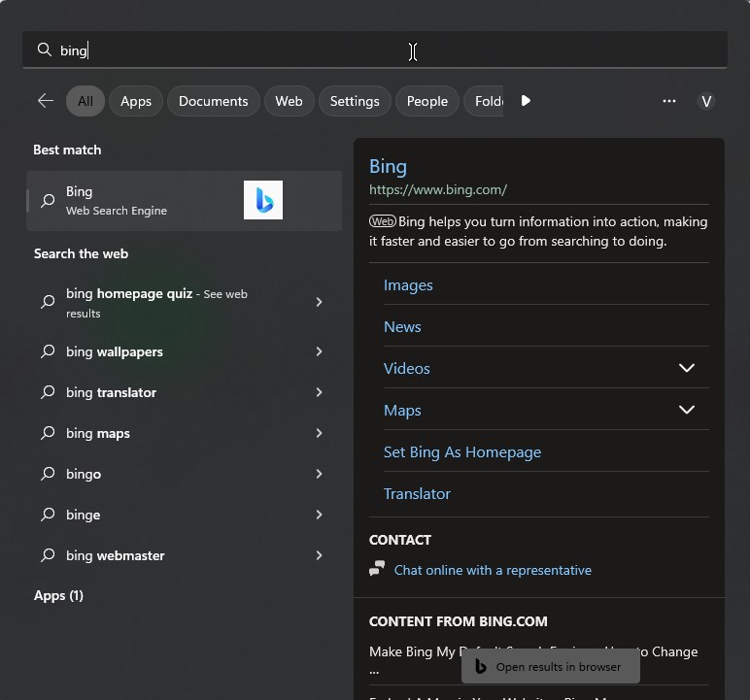Viewport: 750px width, 700px height.
Task: Switch to the Apps filter tab
Action: click(x=136, y=101)
